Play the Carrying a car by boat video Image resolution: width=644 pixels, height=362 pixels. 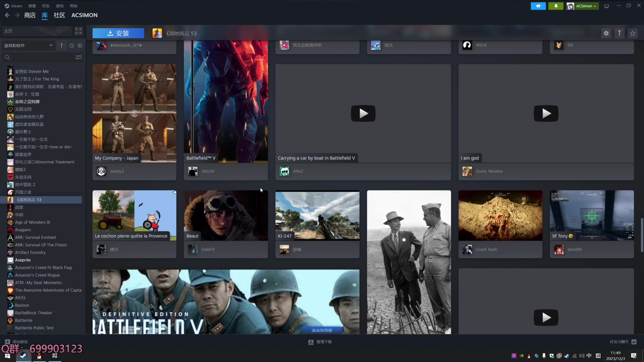coord(363,114)
